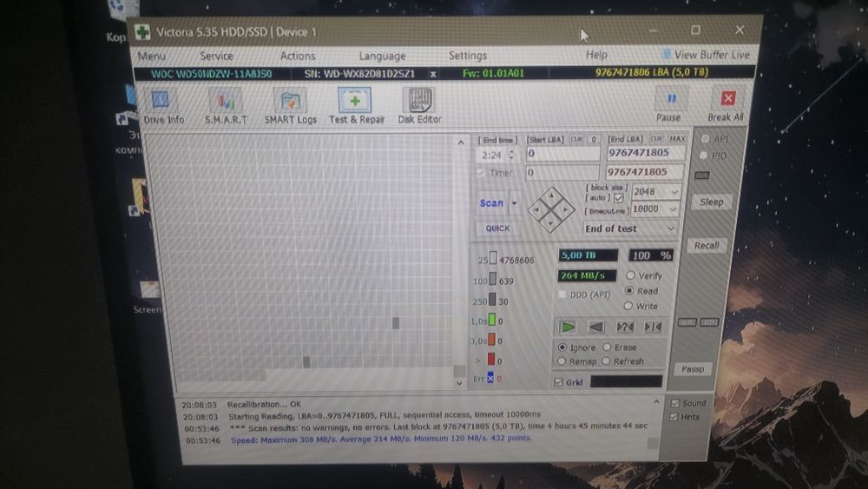Close the device tab with the x next to serial number
This screenshot has height=489, width=868.
pos(433,74)
